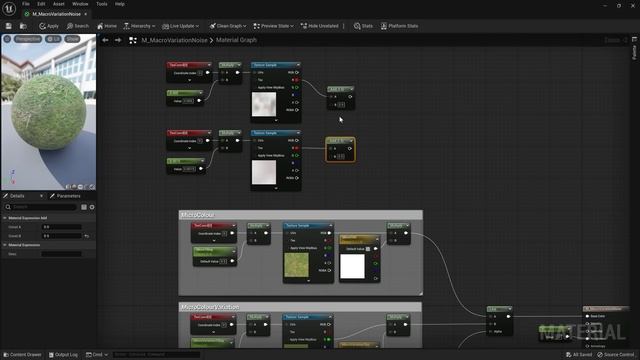
Task: Open the Lit view mode button
Action: (53, 39)
